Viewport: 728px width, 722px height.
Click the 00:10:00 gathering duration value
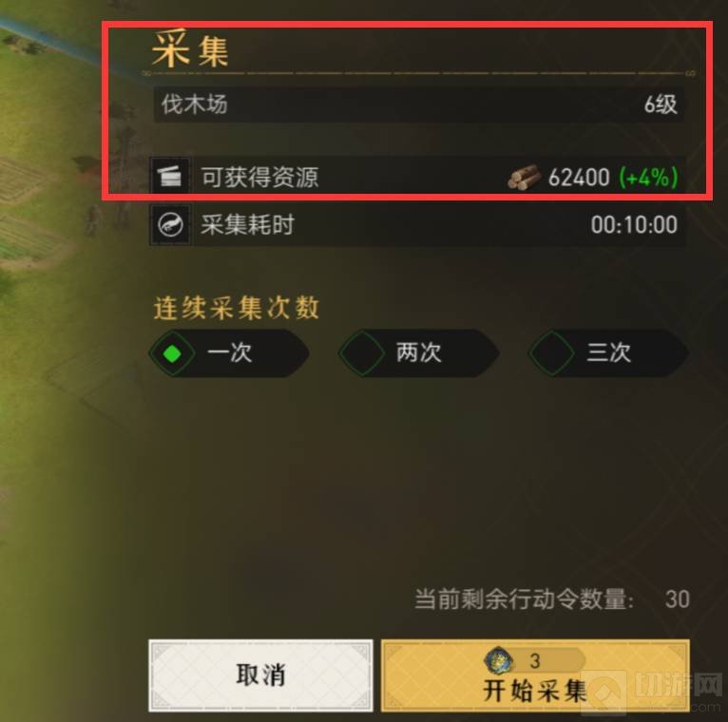point(634,225)
